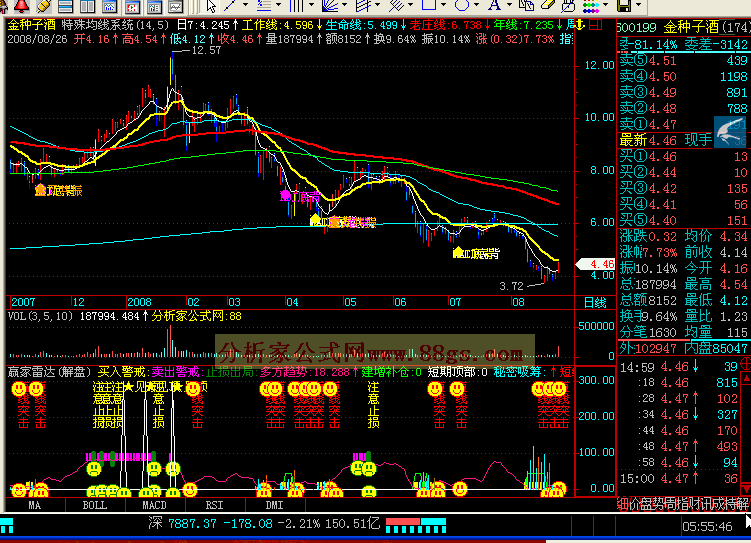Select the eraser tool
Image resolution: width=751 pixels, height=543 pixels.
point(547,5)
